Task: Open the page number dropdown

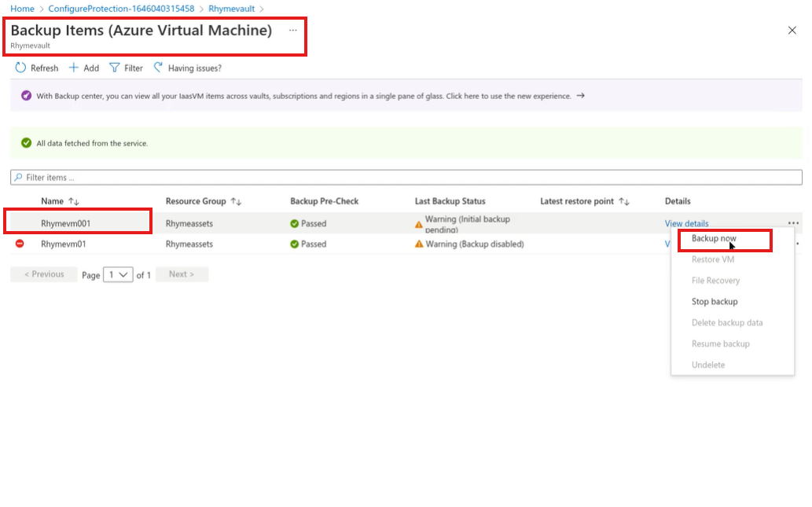Action: tap(118, 274)
